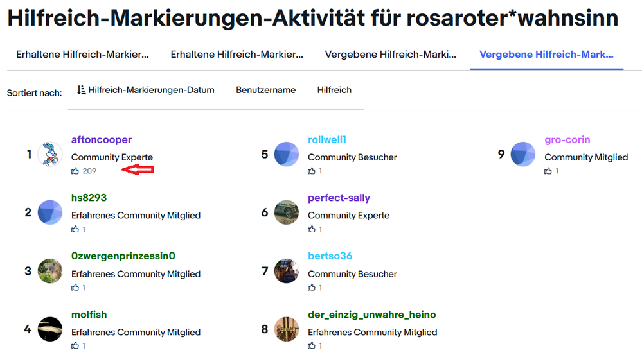Screen dimensions: 642x364
Task: Select the active Vergebene Hilfreich-Mark... tab
Action: (546, 55)
